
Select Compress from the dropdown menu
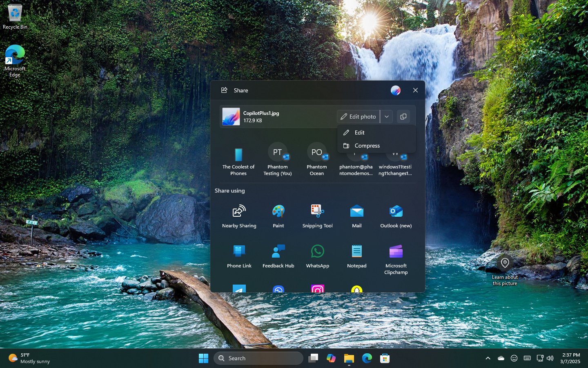[367, 146]
